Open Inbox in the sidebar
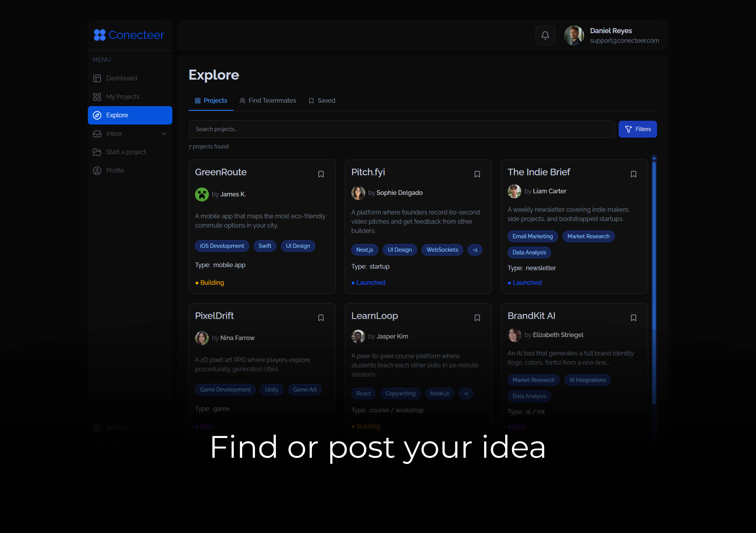Image resolution: width=756 pixels, height=533 pixels. pyautogui.click(x=130, y=133)
